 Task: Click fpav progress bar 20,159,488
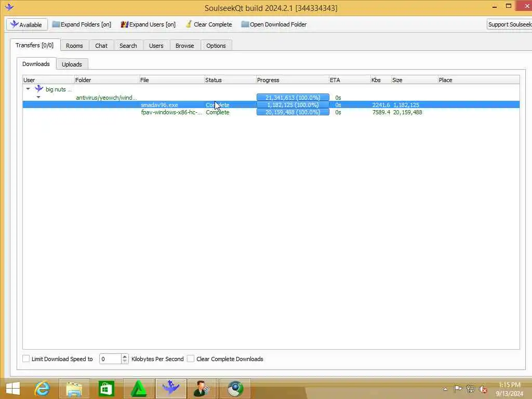coord(293,112)
